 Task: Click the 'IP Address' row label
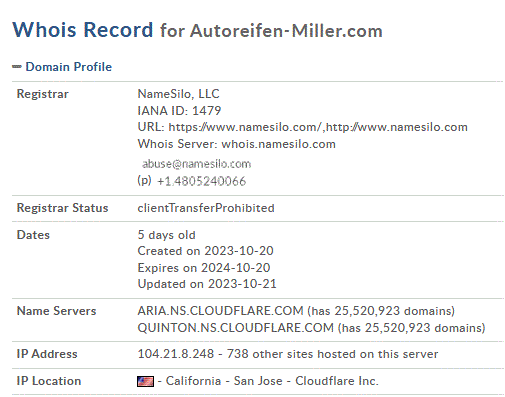coord(47,354)
